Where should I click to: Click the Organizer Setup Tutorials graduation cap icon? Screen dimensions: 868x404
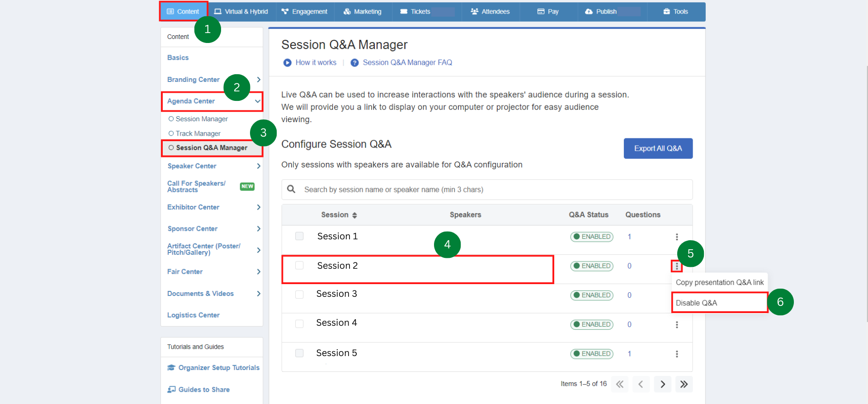point(171,368)
